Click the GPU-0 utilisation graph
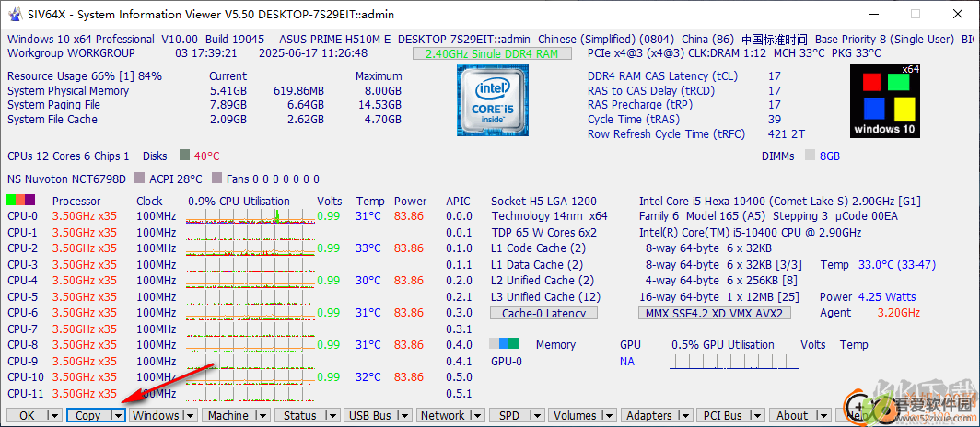980x427 pixels. [734, 361]
